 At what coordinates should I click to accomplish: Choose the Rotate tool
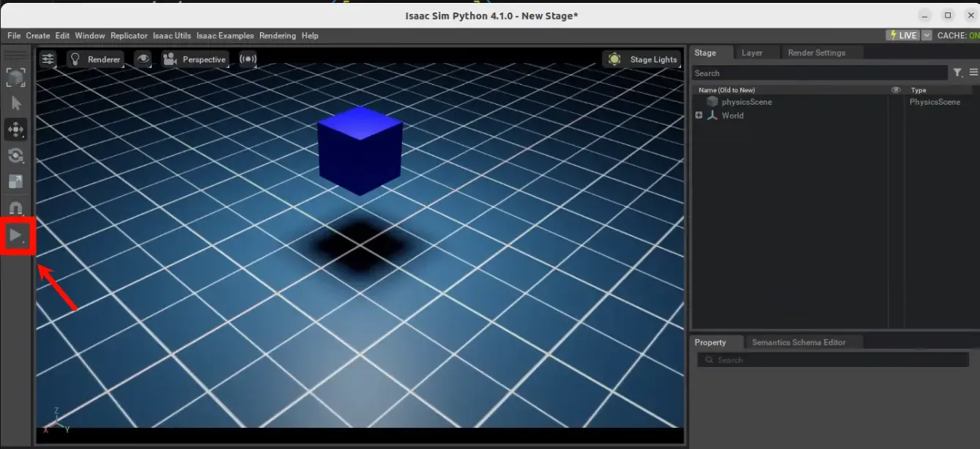16,155
